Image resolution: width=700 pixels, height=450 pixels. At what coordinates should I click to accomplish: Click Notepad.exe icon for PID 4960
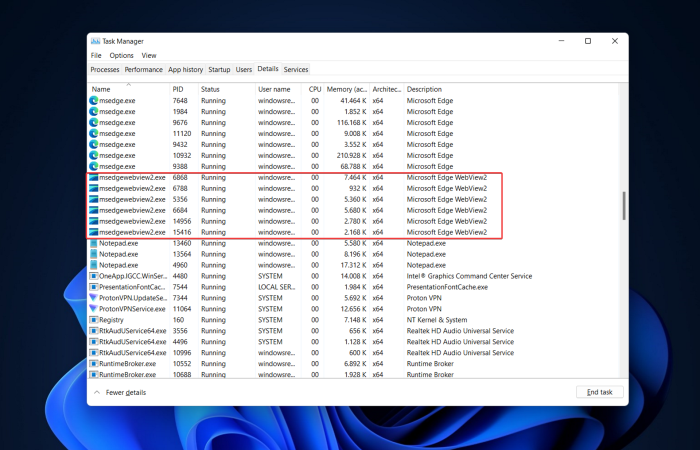[x=93, y=265]
